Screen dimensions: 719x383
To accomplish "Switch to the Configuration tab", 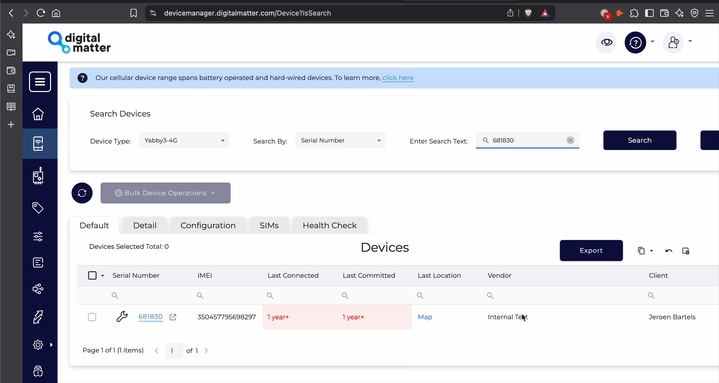I will (x=208, y=225).
